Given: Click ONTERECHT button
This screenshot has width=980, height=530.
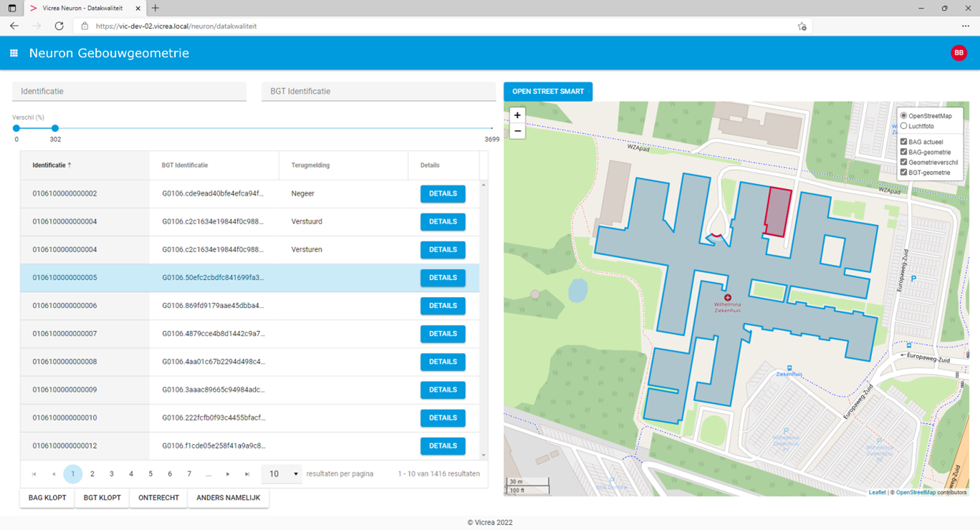Looking at the screenshot, I should click(x=158, y=498).
